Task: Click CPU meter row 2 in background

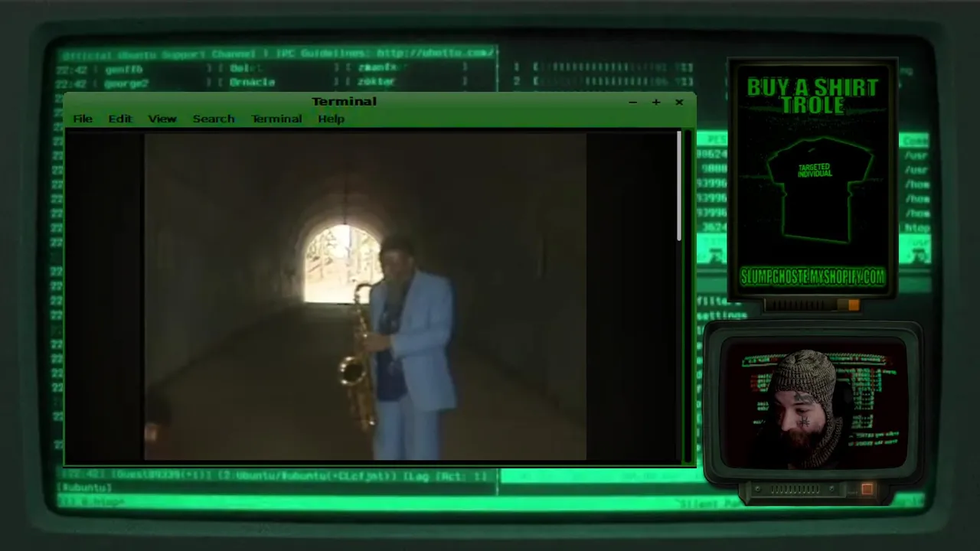Action: point(605,81)
